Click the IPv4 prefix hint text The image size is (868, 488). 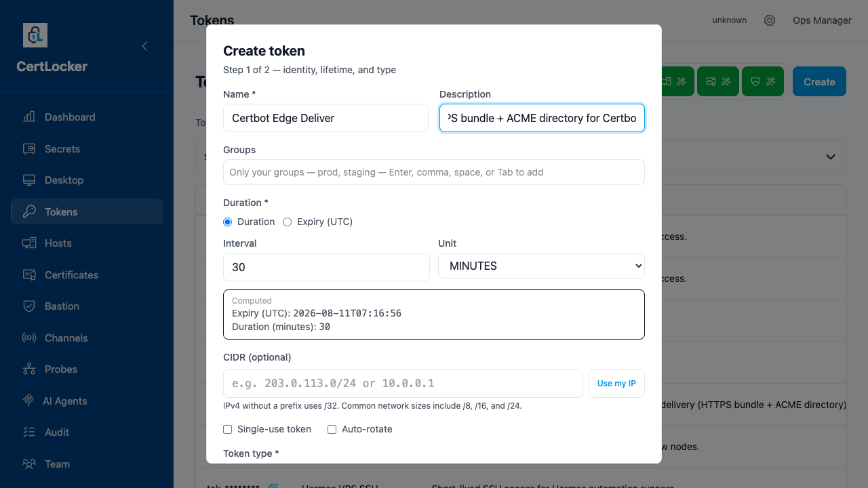click(x=372, y=406)
